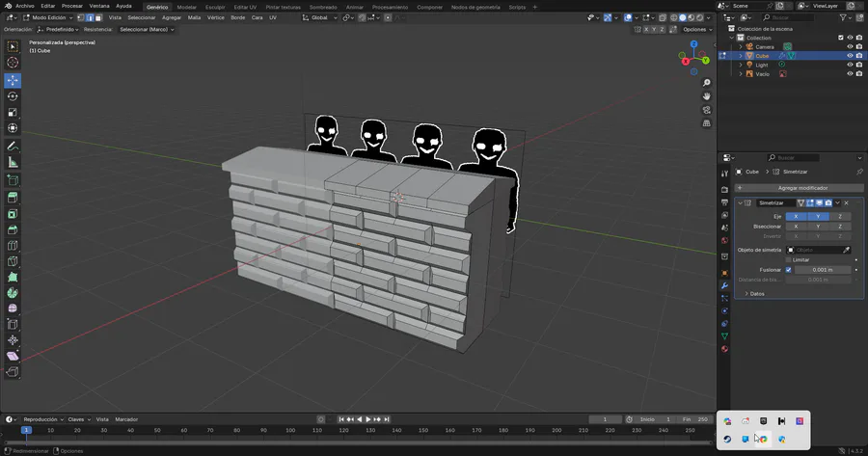This screenshot has height=456, width=868.
Task: Toggle Eje Z symmetry axis
Action: [840, 216]
